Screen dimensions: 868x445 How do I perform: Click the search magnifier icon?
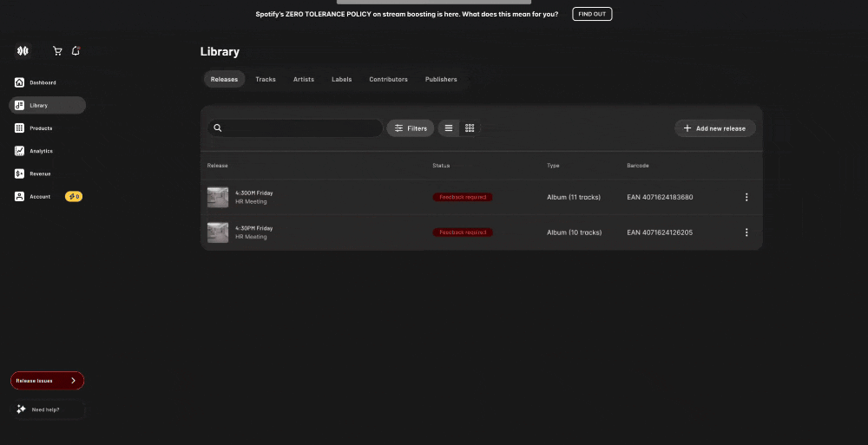pos(218,128)
